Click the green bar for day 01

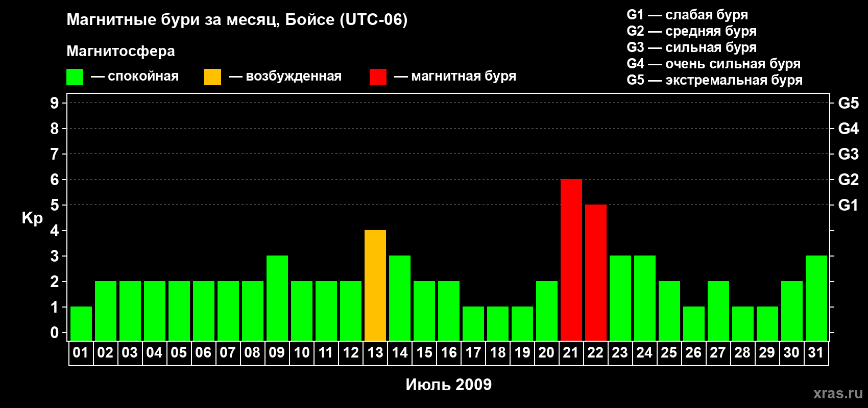click(x=81, y=324)
